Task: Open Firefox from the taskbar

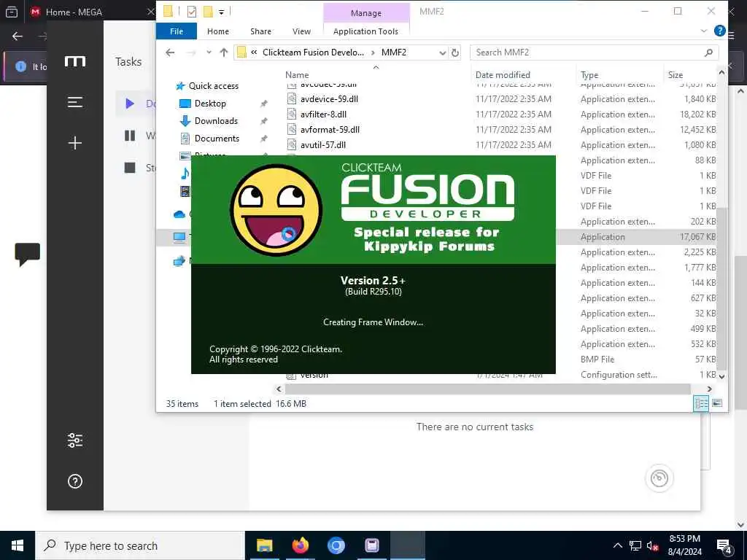Action: pyautogui.click(x=300, y=545)
